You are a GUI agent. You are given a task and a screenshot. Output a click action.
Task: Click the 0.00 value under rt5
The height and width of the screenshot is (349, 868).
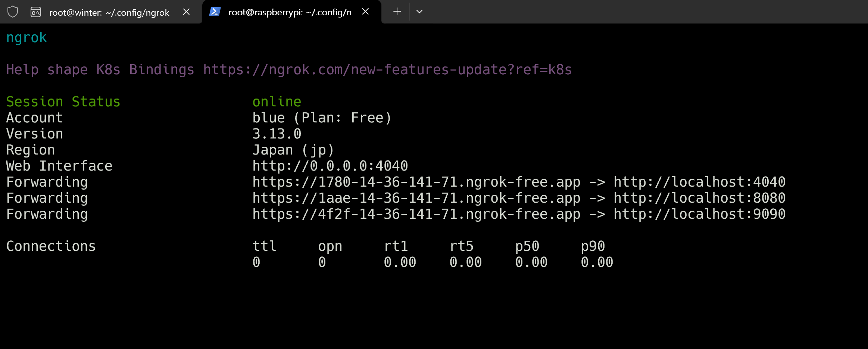[466, 262]
